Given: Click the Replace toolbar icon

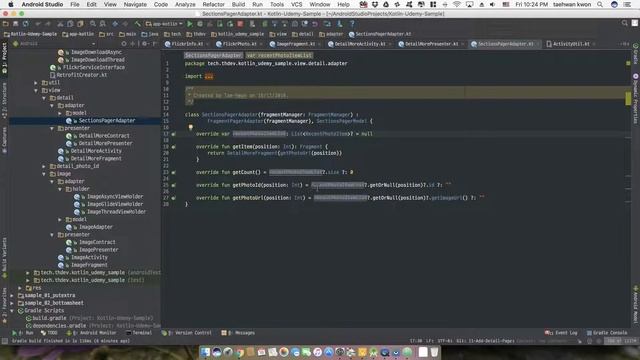Looking at the screenshot, I should tap(103, 24).
